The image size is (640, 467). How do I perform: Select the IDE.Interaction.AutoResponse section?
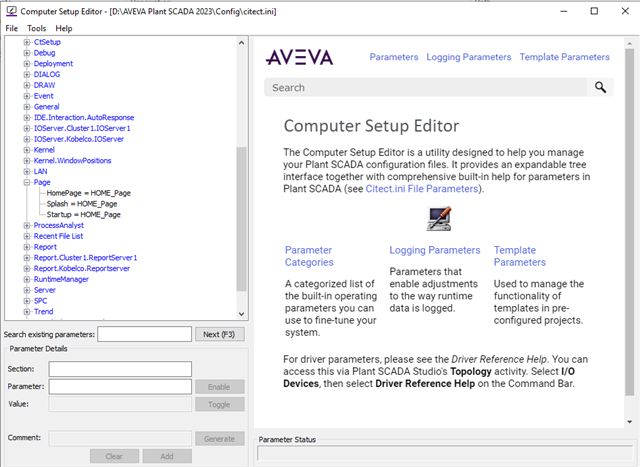pyautogui.click(x=84, y=118)
